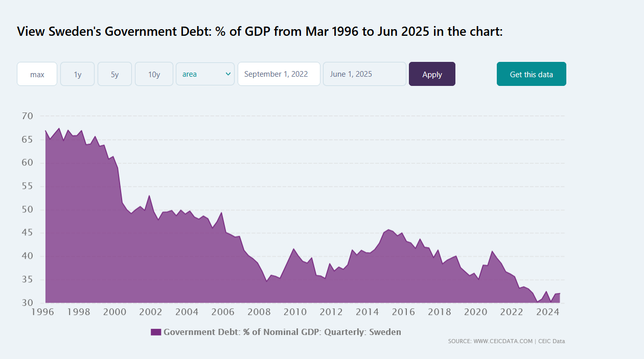Edit the September 1, 2022 start date field
The height and width of the screenshot is (359, 644).
pos(279,74)
